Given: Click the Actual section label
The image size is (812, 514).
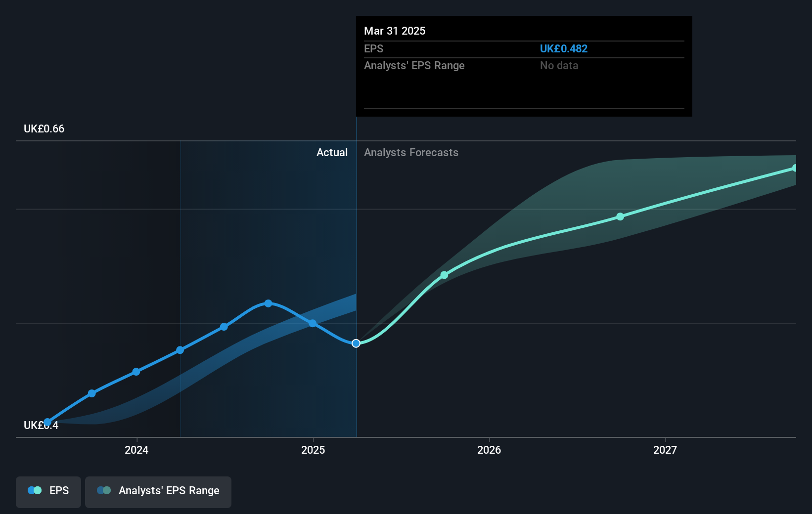Looking at the screenshot, I should tap(332, 153).
